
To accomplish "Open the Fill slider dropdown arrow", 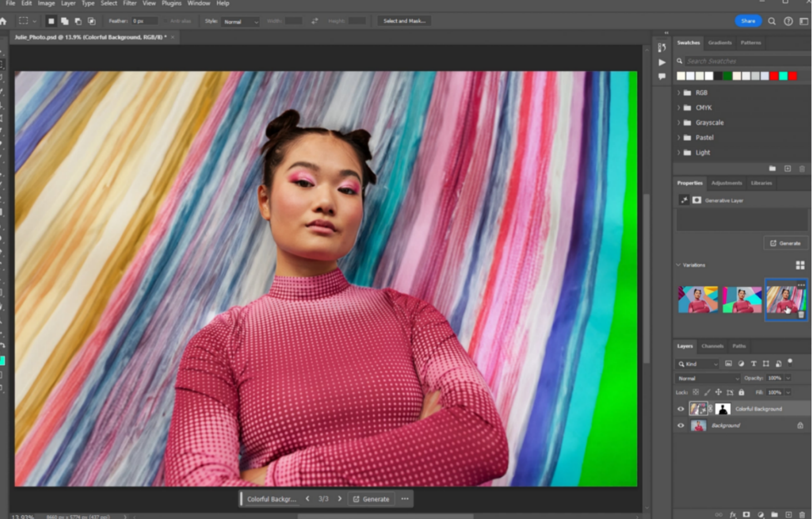I will point(788,392).
